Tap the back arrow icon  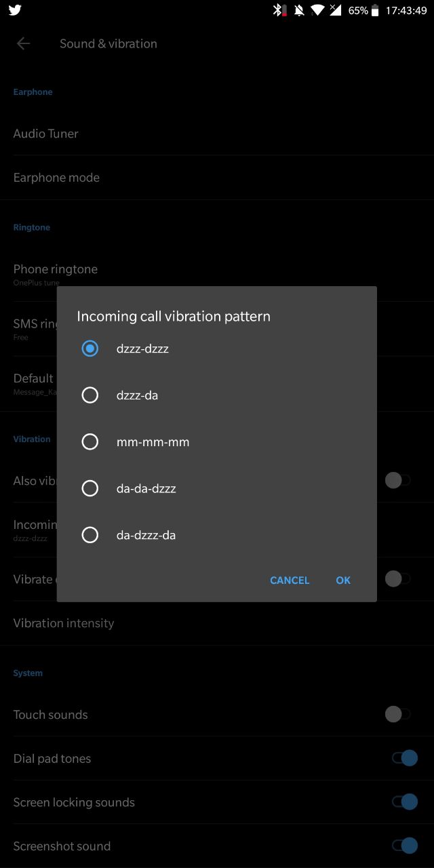pyautogui.click(x=23, y=43)
